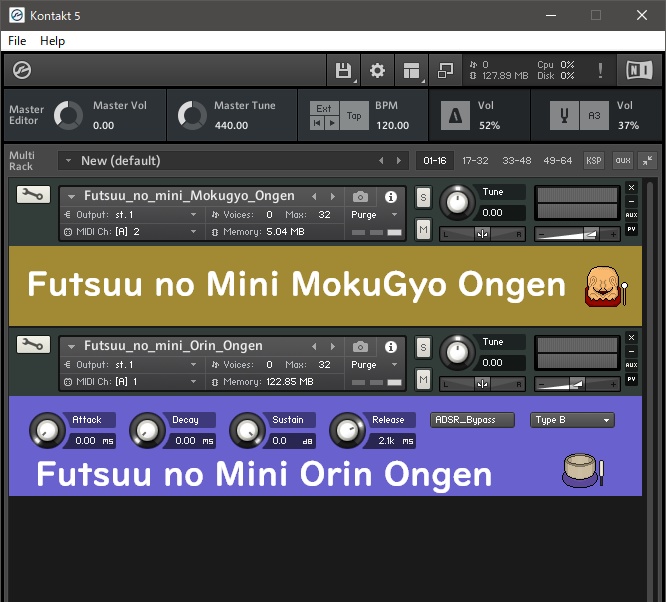Toggle the metronome icon
Image resolution: width=666 pixels, height=602 pixels.
(x=455, y=115)
